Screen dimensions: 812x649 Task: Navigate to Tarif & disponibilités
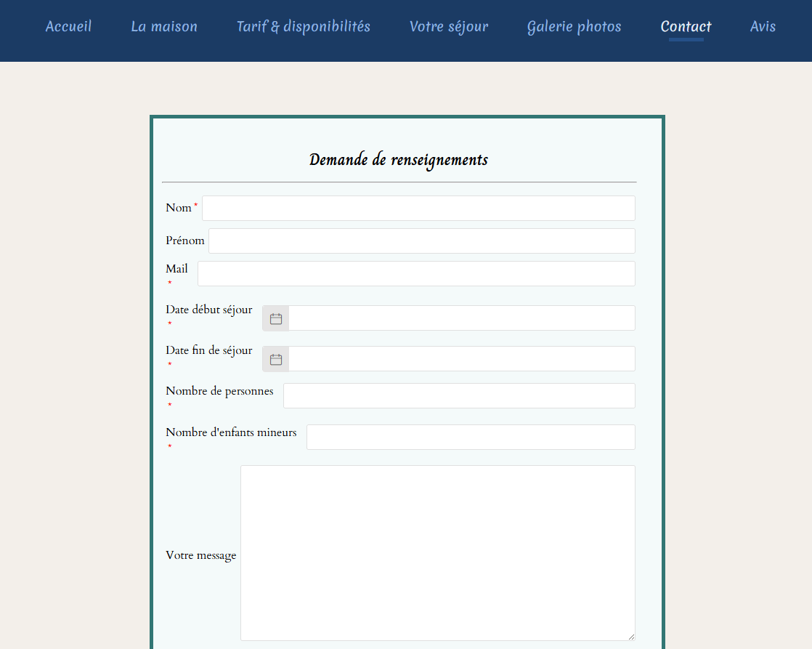click(x=303, y=26)
